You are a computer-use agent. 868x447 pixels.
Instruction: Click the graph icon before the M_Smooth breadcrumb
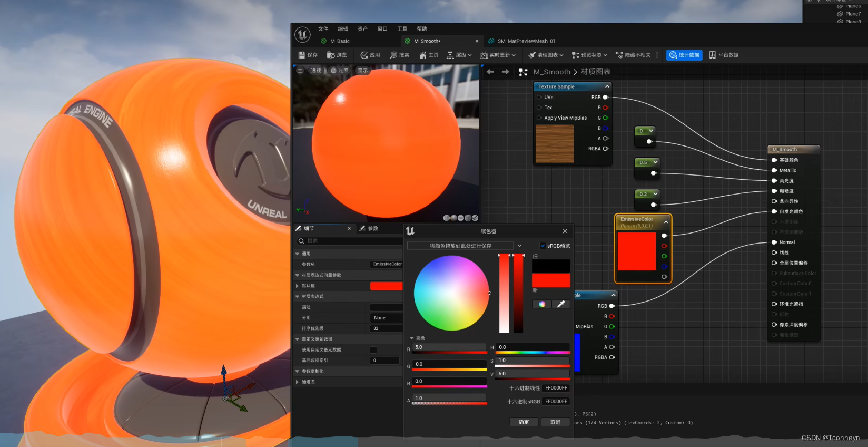(x=523, y=72)
